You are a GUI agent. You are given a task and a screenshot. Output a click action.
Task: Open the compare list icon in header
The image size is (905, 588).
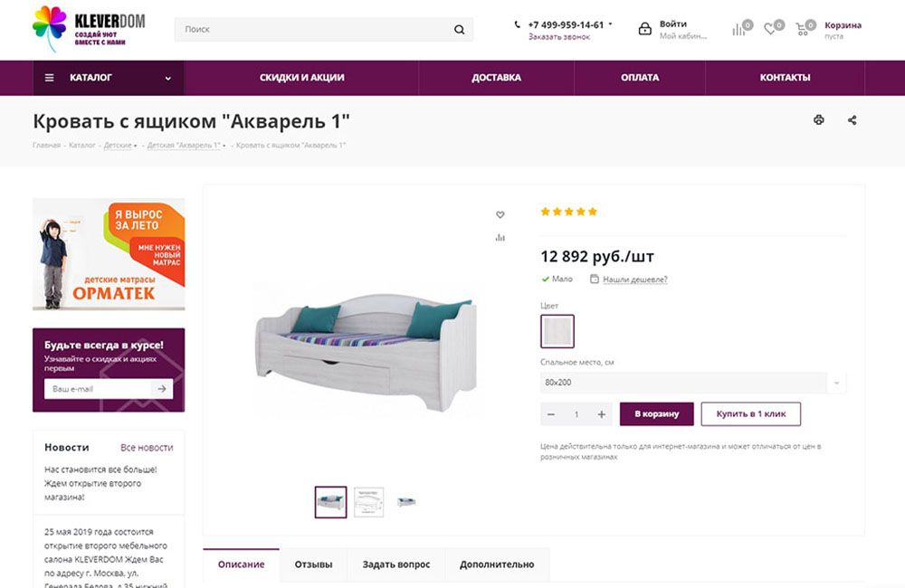pyautogui.click(x=740, y=29)
